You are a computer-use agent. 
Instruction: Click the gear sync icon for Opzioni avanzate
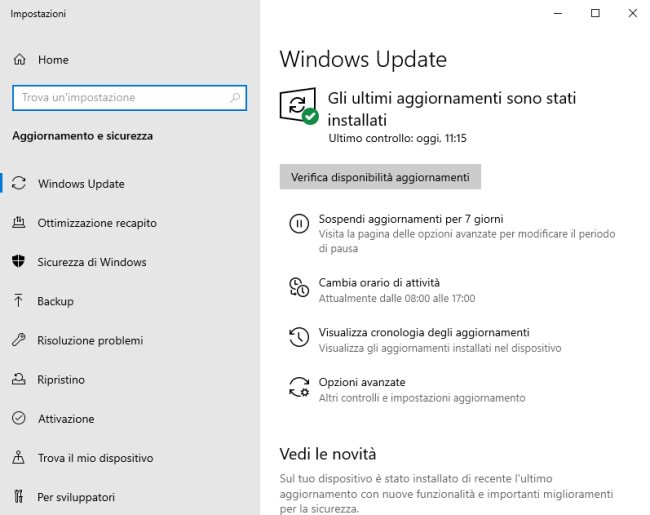point(299,387)
